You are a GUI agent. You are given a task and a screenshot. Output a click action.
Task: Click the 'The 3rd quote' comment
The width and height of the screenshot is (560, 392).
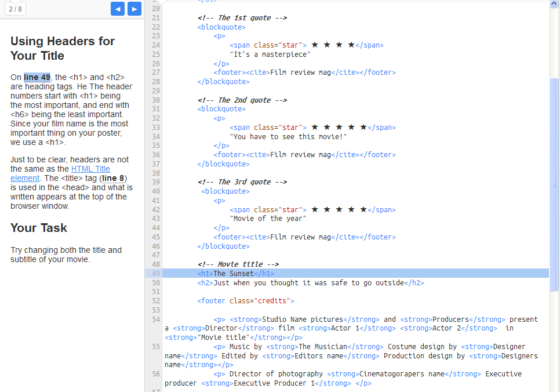[242, 182]
